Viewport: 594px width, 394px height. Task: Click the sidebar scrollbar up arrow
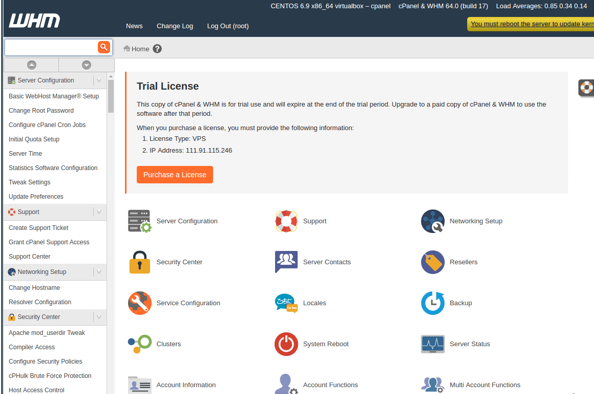tap(111, 77)
